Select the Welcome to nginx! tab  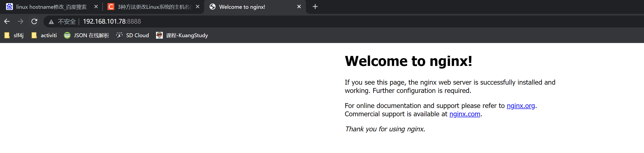255,7
